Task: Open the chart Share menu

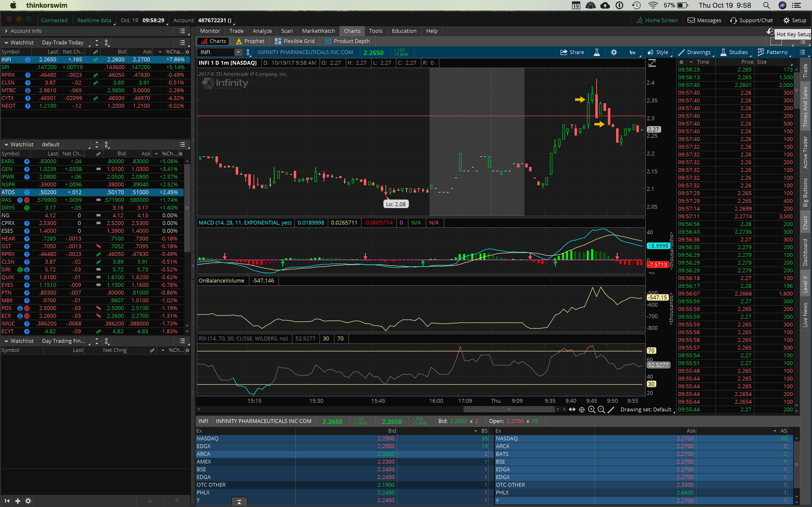Action: coord(572,52)
